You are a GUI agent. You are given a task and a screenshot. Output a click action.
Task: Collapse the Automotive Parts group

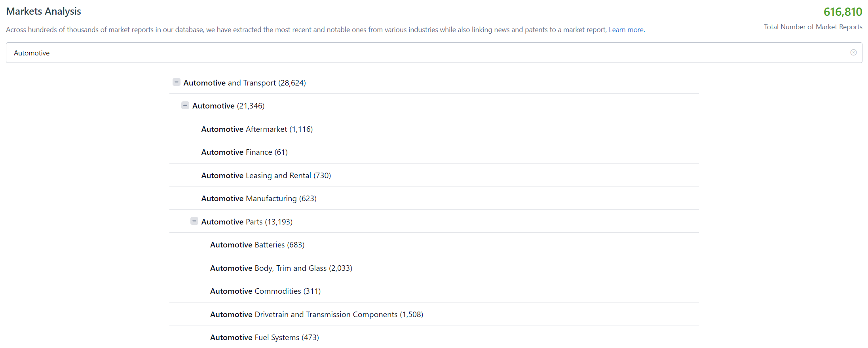coord(194,221)
